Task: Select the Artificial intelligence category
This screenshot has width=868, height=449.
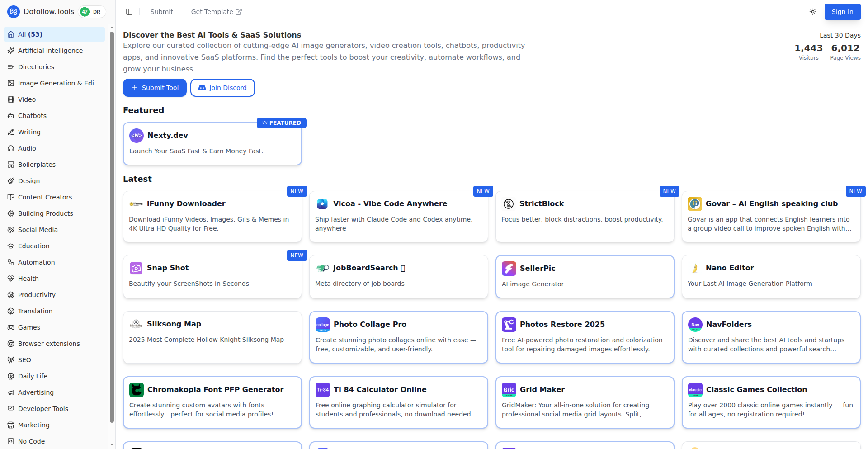Action: [54, 51]
